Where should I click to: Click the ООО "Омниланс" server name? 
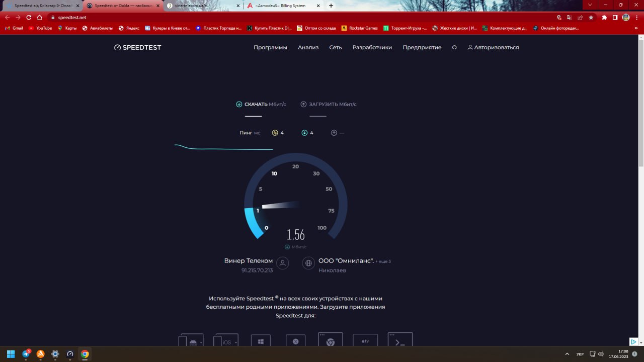[346, 261]
